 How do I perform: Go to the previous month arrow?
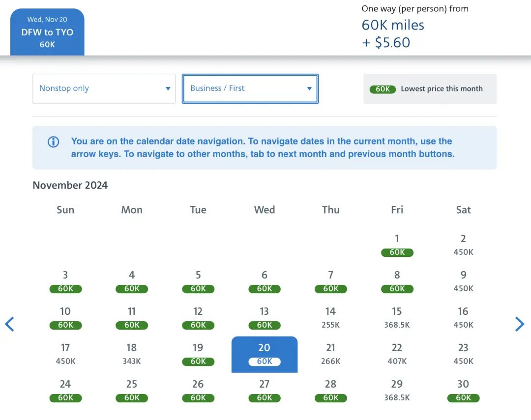[9, 324]
